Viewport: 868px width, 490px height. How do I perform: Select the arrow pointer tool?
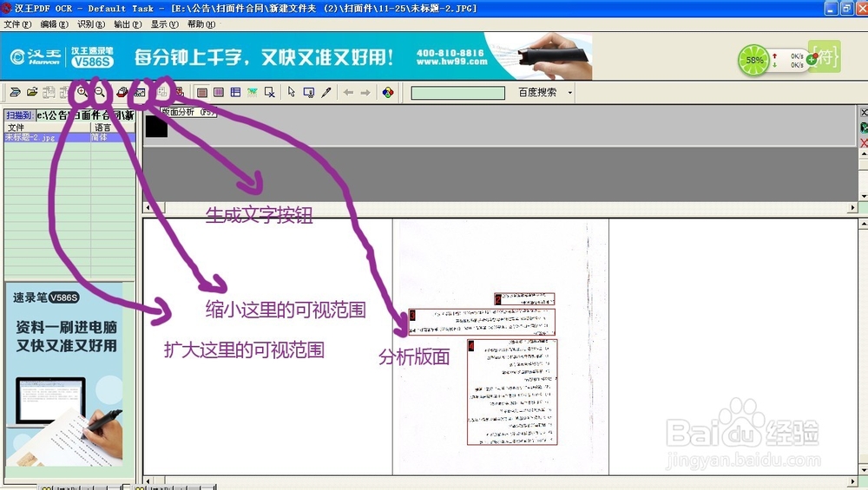[x=291, y=92]
